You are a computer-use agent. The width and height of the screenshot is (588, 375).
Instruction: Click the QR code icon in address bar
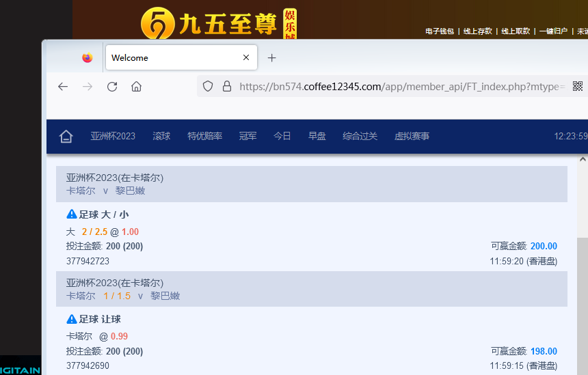click(x=578, y=86)
